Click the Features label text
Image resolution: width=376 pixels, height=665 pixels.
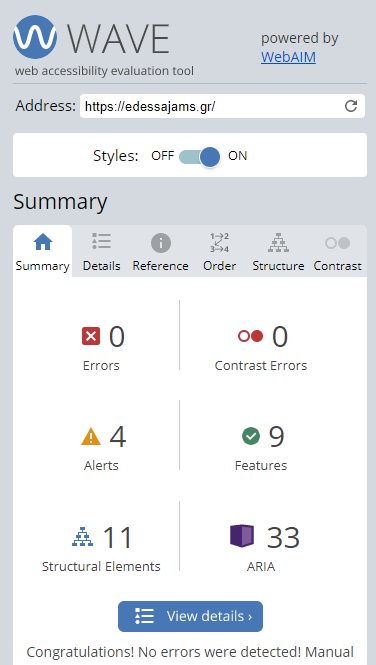pos(261,465)
